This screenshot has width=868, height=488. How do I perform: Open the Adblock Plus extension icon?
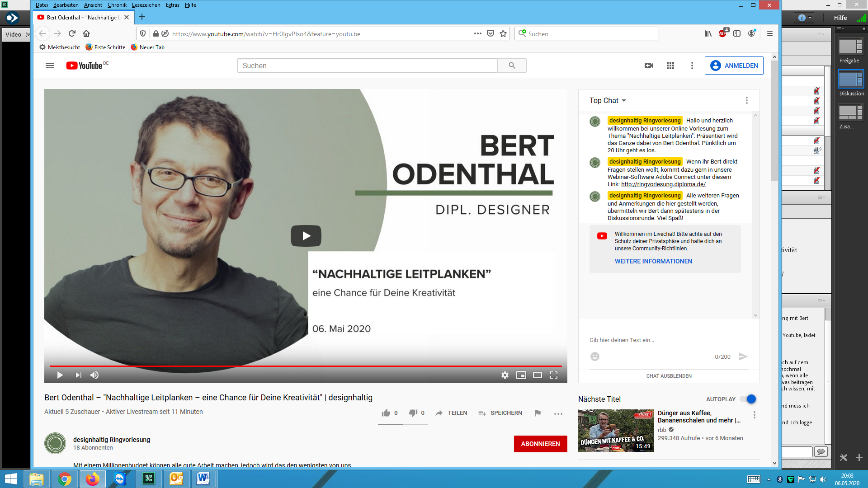pyautogui.click(x=722, y=33)
